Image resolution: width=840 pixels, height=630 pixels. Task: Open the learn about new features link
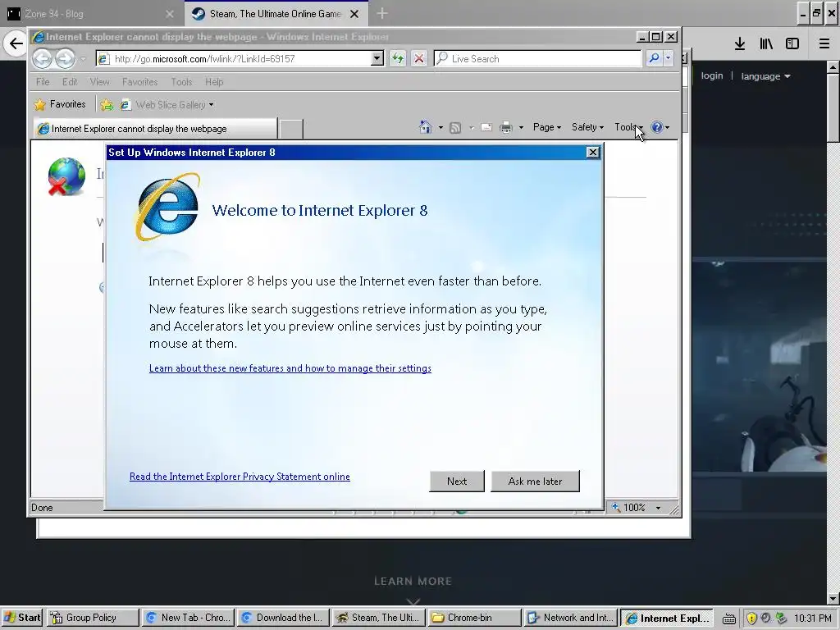[x=290, y=368]
